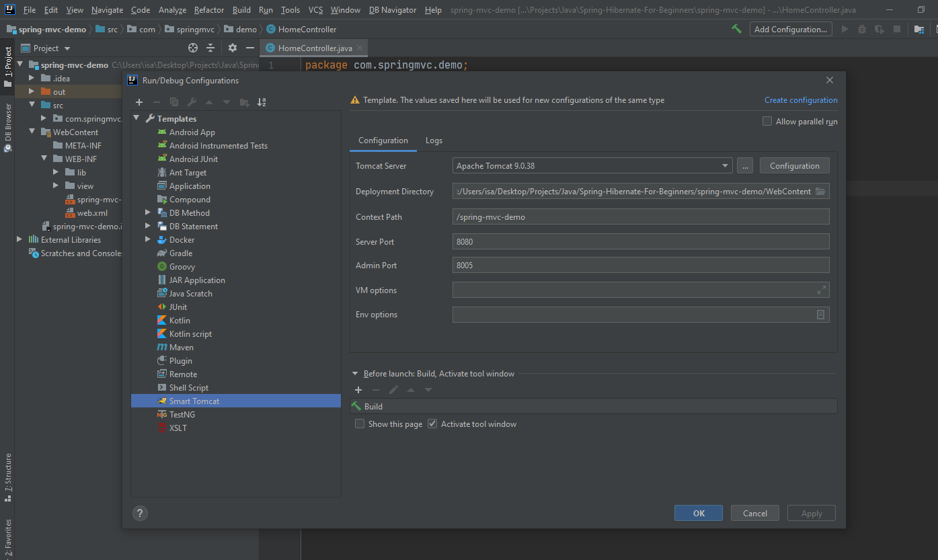Open the DB Navigator menu
Screen dimensions: 938x560
[393, 10]
